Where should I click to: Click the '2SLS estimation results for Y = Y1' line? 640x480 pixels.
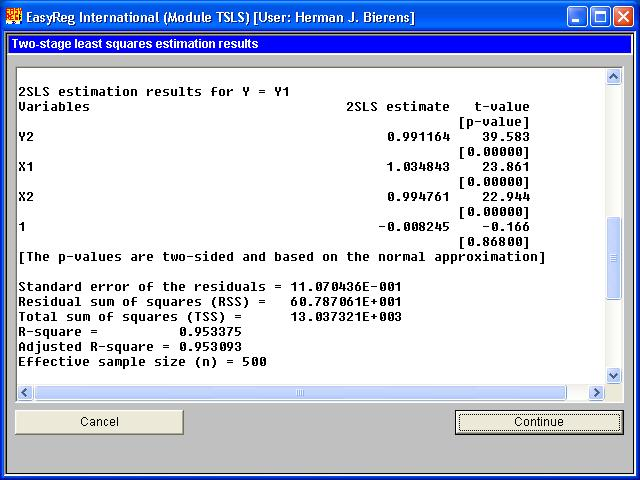click(x=154, y=92)
